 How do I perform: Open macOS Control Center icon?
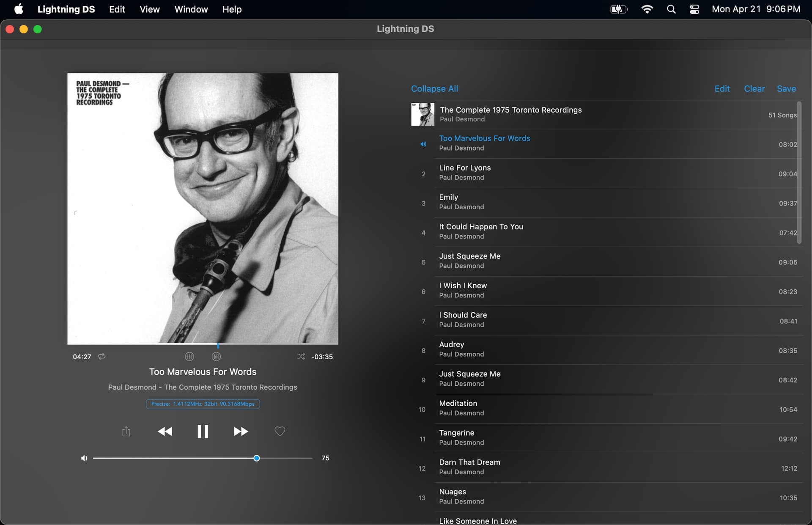[x=694, y=9]
